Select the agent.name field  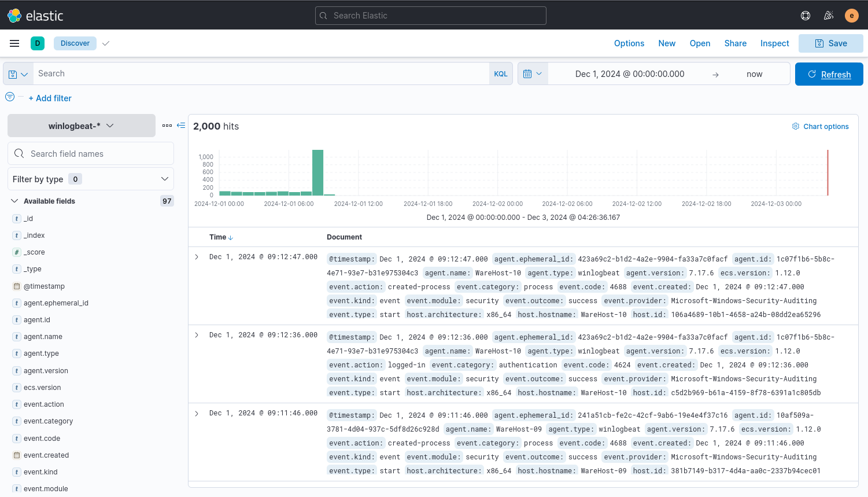click(x=43, y=337)
